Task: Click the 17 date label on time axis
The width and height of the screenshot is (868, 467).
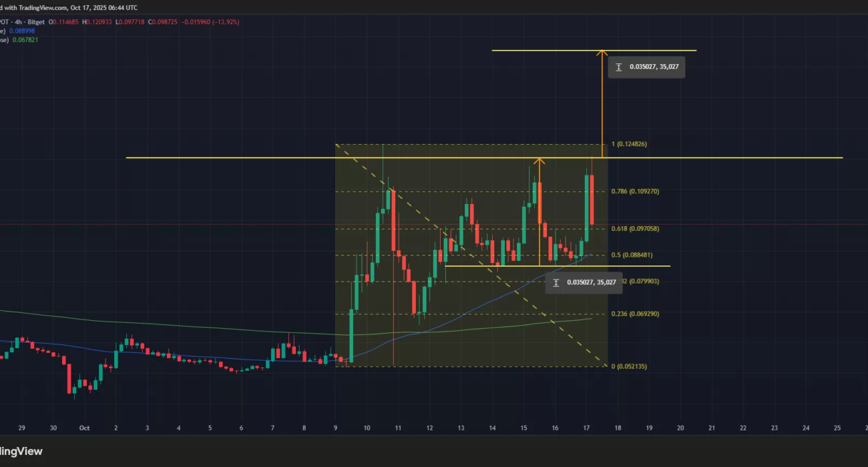Action: [586, 428]
